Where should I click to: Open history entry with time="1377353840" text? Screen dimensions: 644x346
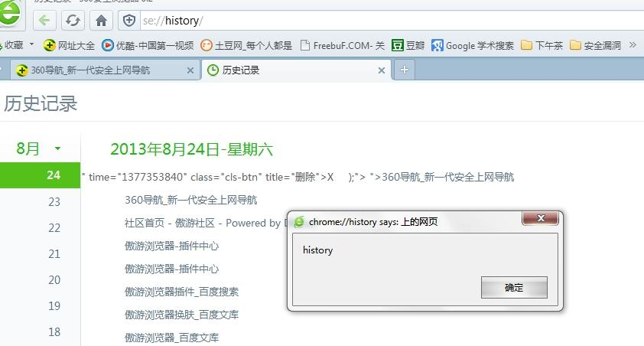(x=298, y=177)
